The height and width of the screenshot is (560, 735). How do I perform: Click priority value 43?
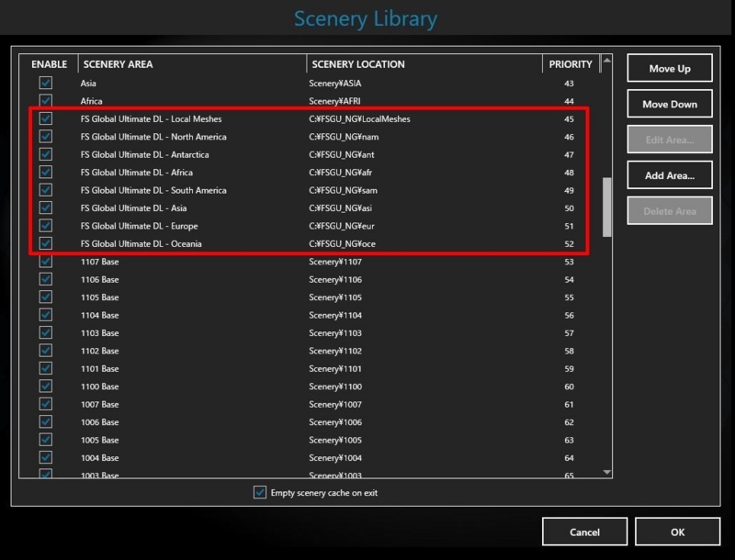[569, 83]
